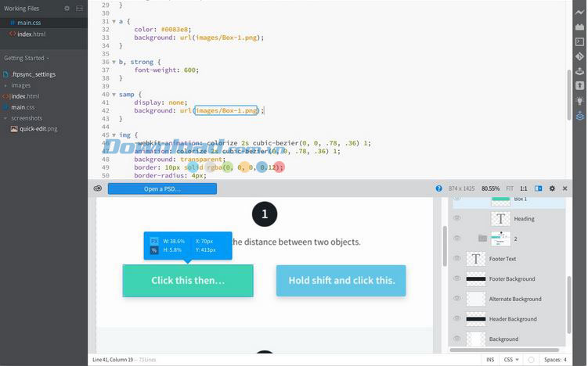Hide the Footer Text layer
Screen dimensions: 588x366
[x=458, y=258]
